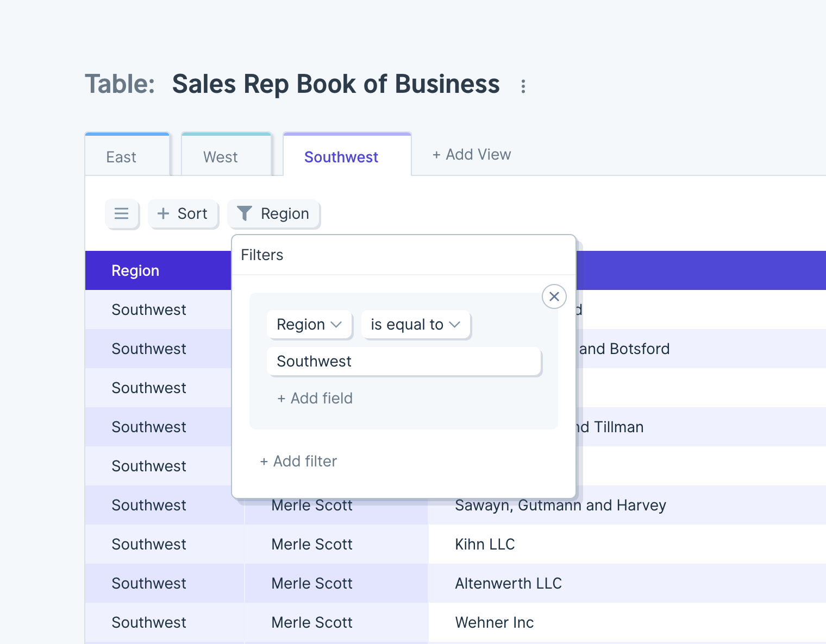The image size is (826, 644).
Task: Expand the Region field dropdown
Action: tap(309, 325)
